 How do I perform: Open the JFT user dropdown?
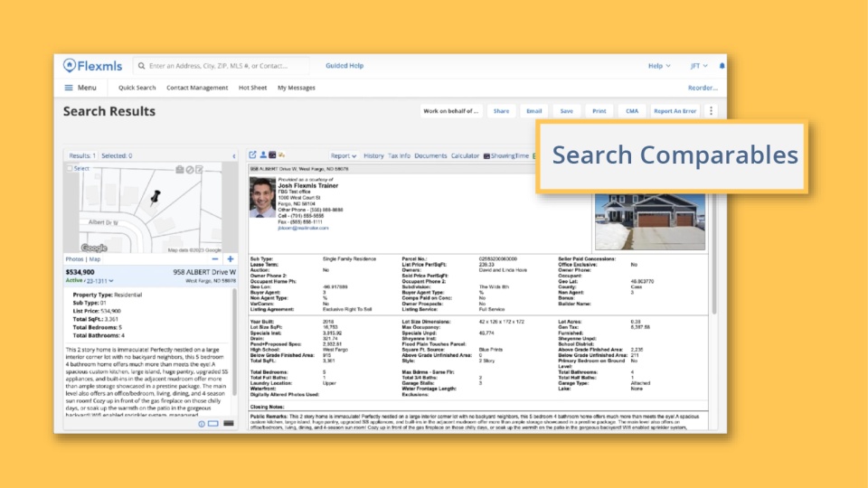coord(699,66)
